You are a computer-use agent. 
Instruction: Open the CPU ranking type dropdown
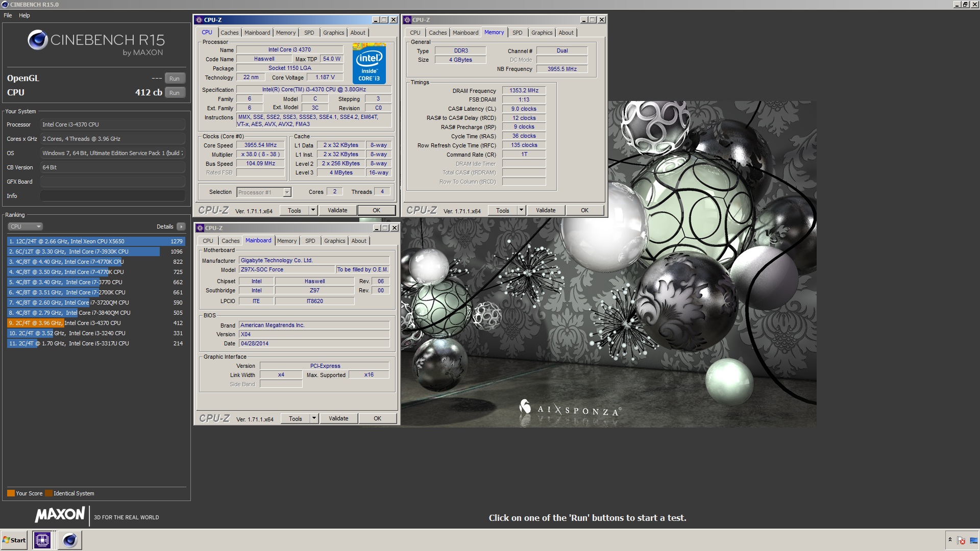[x=24, y=227]
